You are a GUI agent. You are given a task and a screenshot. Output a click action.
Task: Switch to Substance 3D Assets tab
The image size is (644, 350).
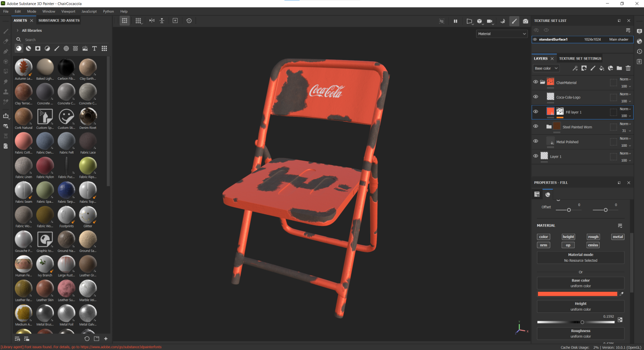59,21
